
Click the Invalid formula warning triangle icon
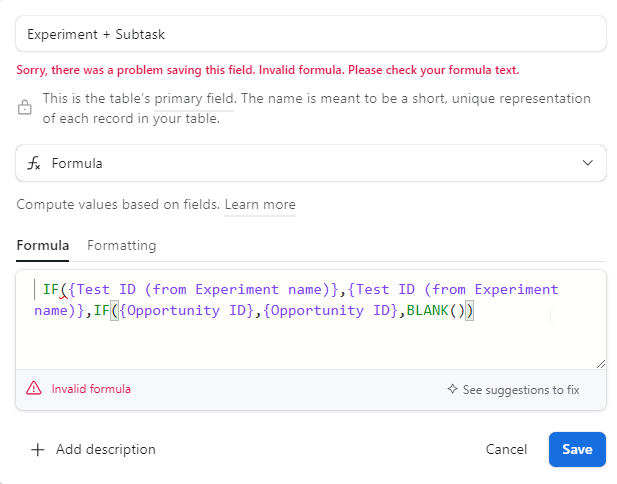[34, 388]
